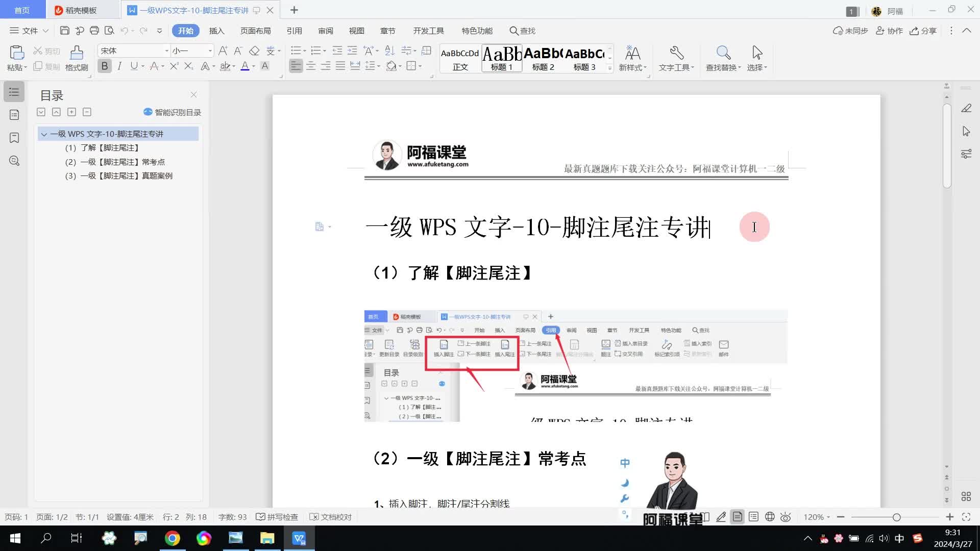Image resolution: width=980 pixels, height=551 pixels.
Task: Toggle Bold formatting button
Action: 105,66
